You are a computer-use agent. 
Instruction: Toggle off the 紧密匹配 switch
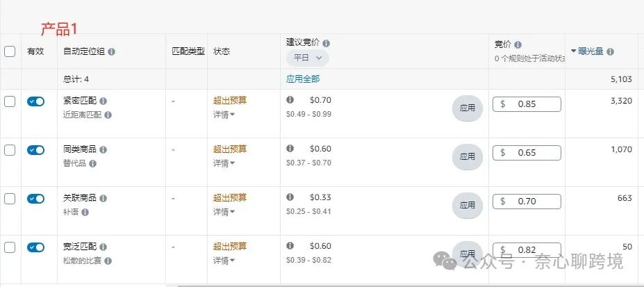[35, 102]
